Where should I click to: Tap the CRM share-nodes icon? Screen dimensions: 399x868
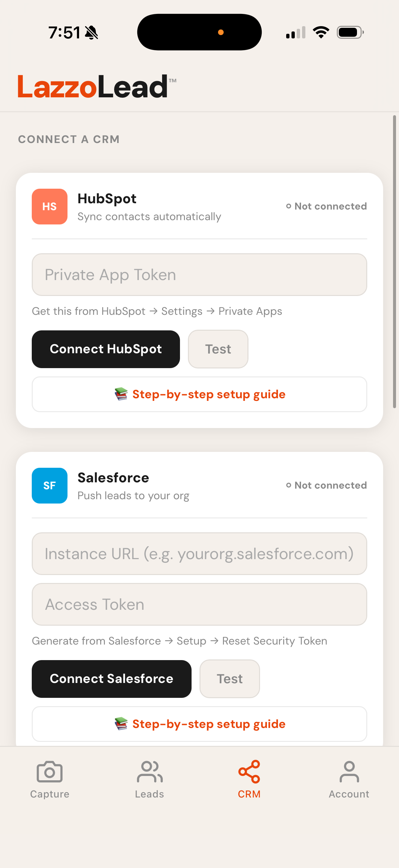pyautogui.click(x=249, y=771)
